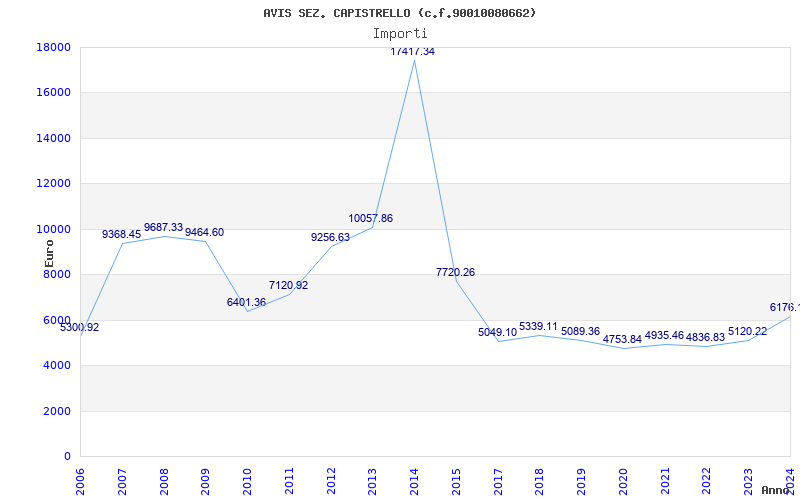The image size is (800, 500).
Task: Select the 18000 y-axis tick label
Action: tap(53, 47)
